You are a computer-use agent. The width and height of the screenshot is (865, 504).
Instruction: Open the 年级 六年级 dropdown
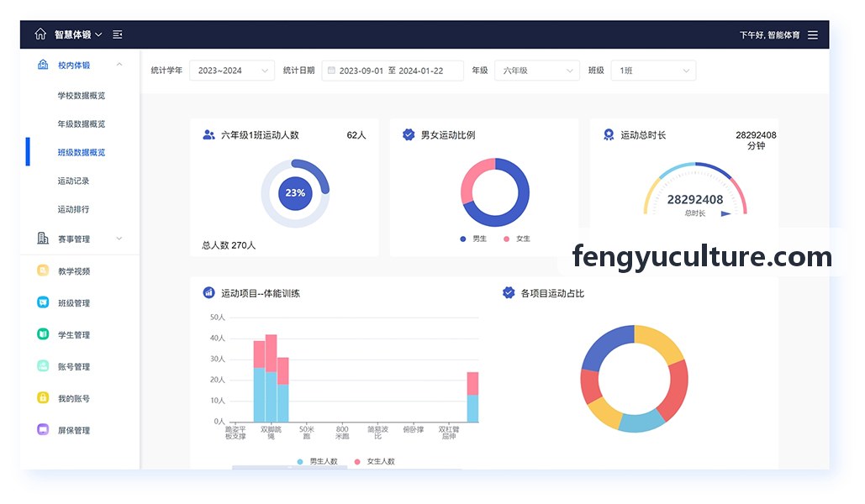[x=537, y=71]
